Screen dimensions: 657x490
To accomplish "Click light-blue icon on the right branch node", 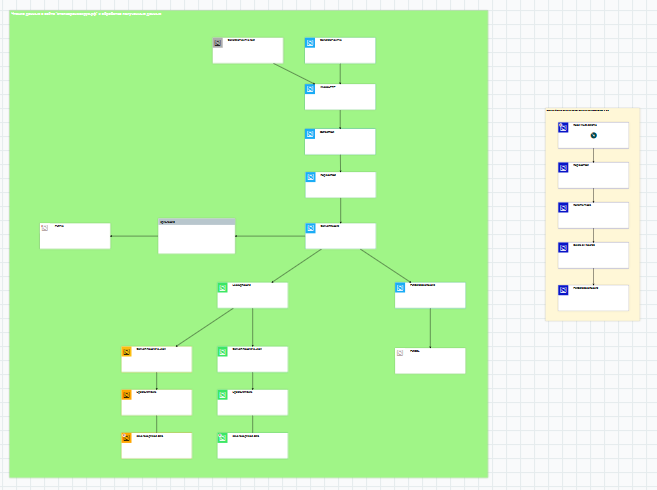I will (x=400, y=288).
